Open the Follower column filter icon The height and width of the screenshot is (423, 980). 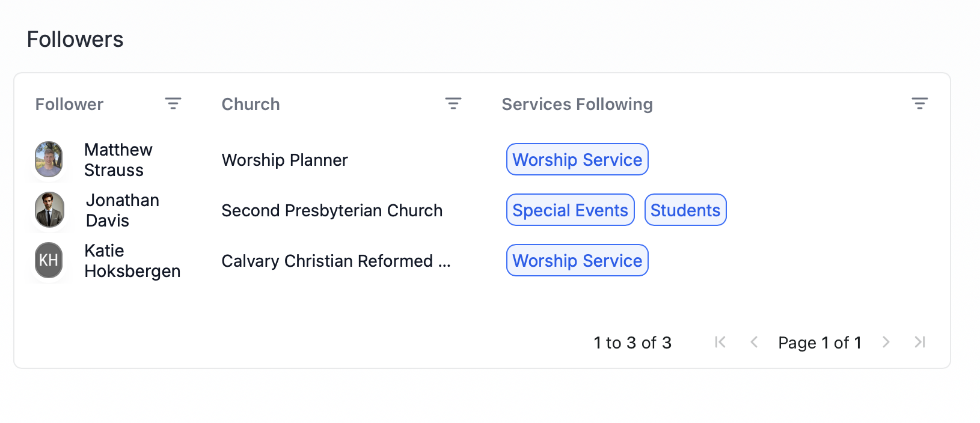173,103
